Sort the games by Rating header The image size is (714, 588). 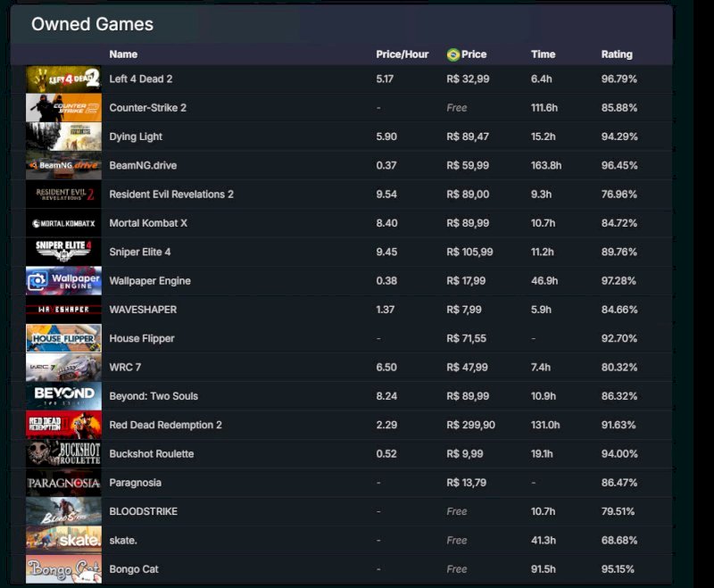tap(617, 54)
